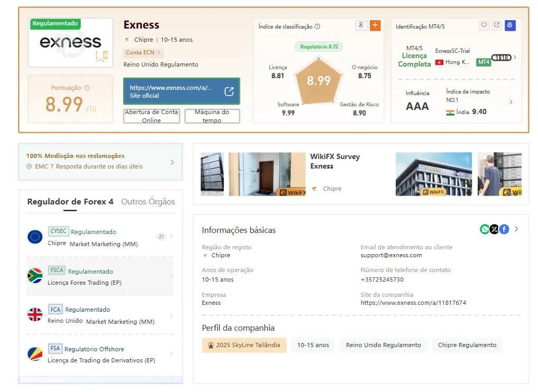Viewport: 538px width, 392px height.
Task: Click the SkyLine award icon
Action: tap(211, 346)
